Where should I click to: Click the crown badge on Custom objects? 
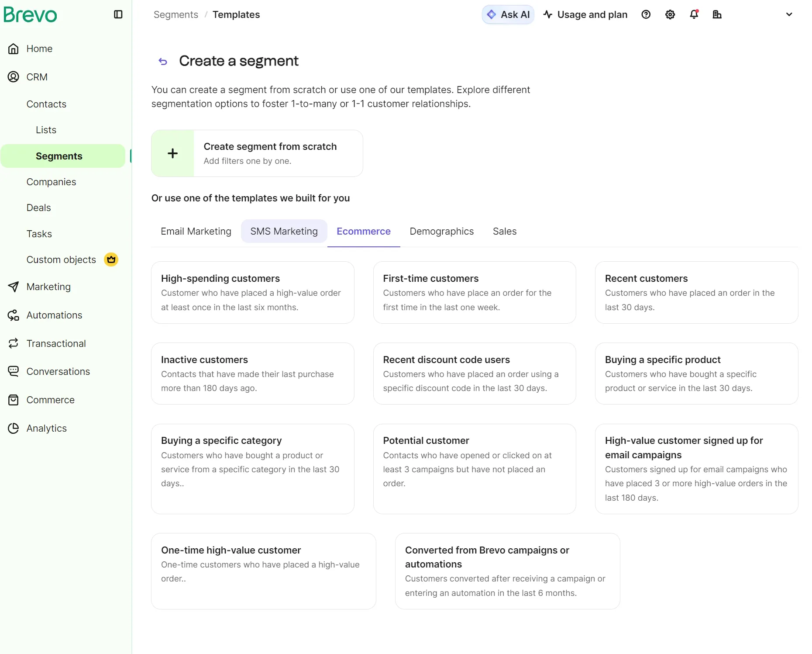click(111, 260)
